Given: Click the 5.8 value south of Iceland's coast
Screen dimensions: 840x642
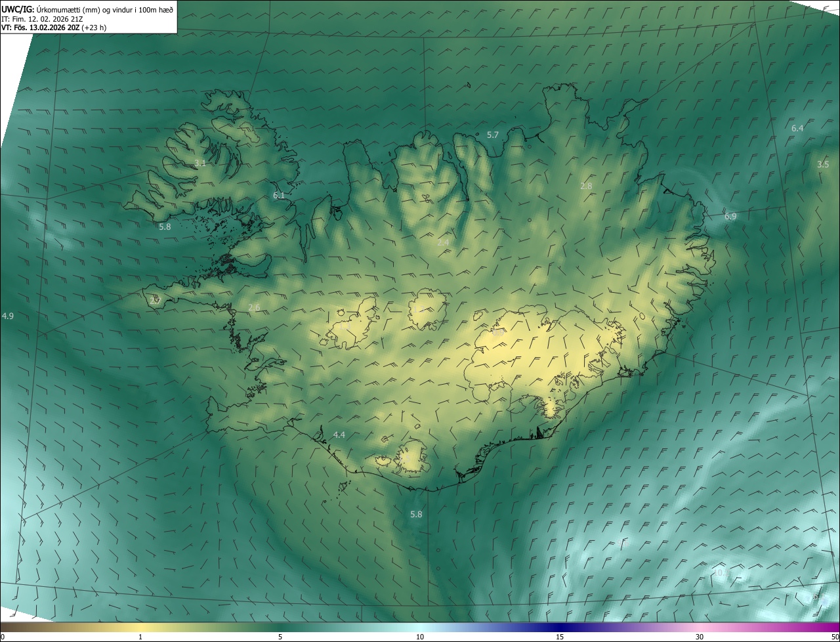Looking at the screenshot, I should [x=416, y=514].
